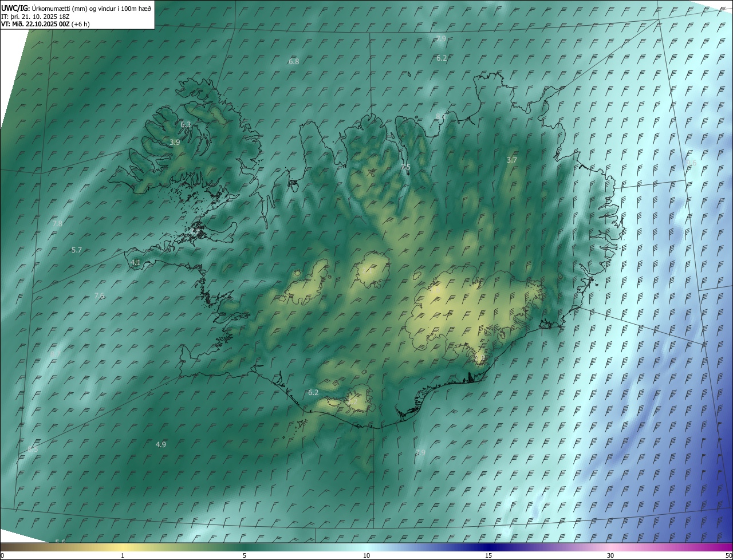Click the pale yellow band of the colour scale
The image size is (733, 560).
[x=123, y=547]
